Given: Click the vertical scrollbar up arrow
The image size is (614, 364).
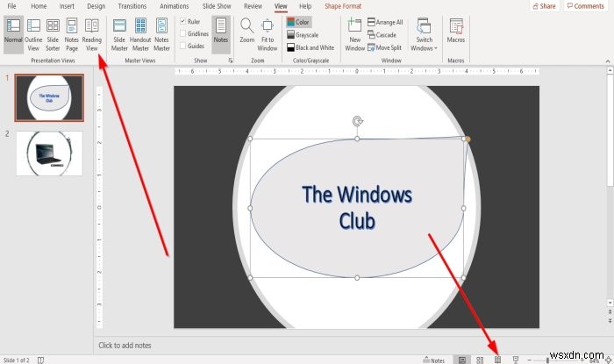Looking at the screenshot, I should point(610,70).
